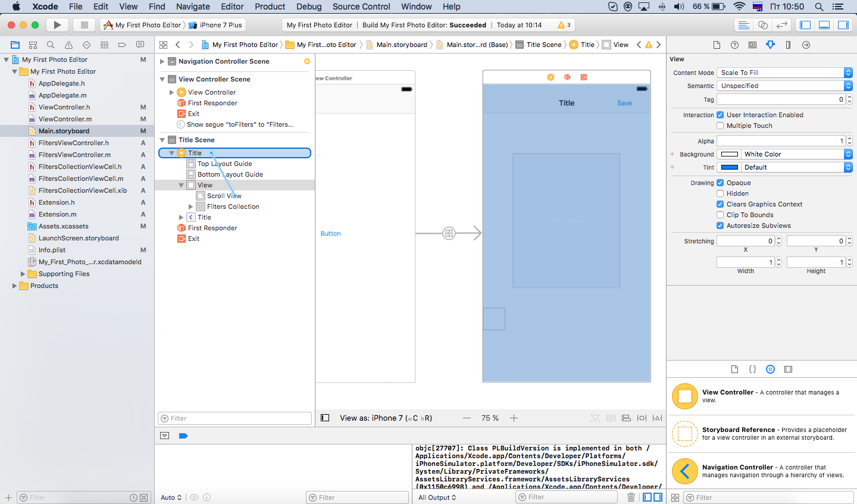Open the Pin constraints menu
This screenshot has height=504, width=857.
(642, 418)
